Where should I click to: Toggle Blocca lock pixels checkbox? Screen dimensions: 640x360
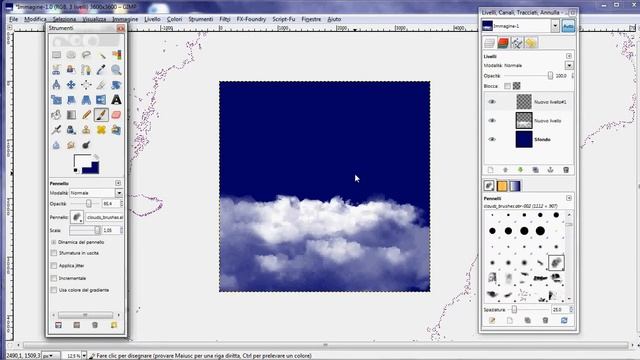click(507, 86)
